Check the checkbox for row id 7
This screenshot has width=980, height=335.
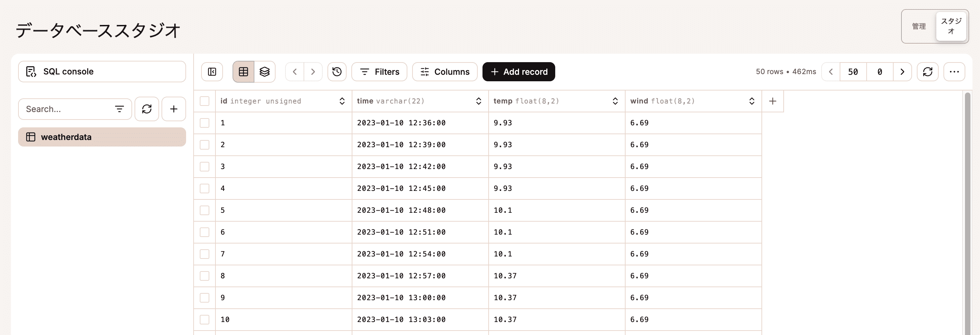click(205, 254)
